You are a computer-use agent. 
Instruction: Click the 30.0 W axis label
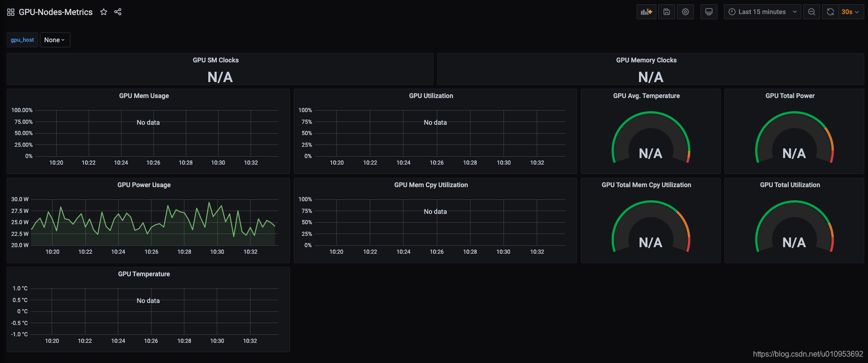20,199
